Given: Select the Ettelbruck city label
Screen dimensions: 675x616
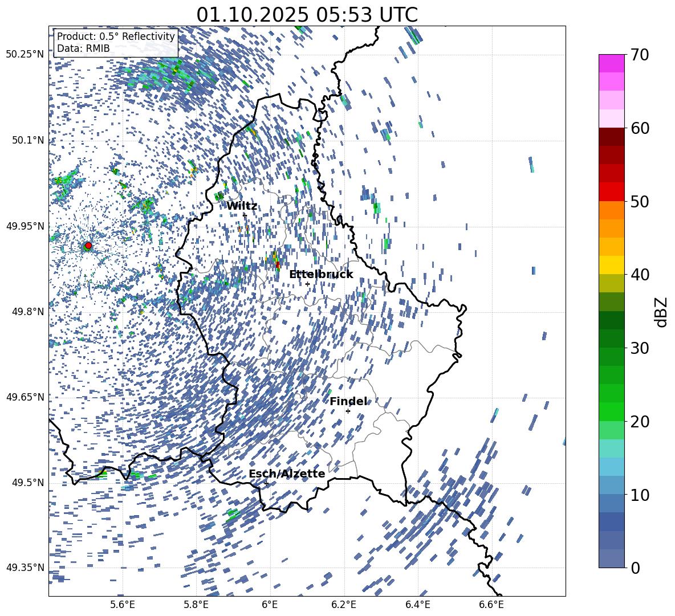Looking at the screenshot, I should (321, 275).
